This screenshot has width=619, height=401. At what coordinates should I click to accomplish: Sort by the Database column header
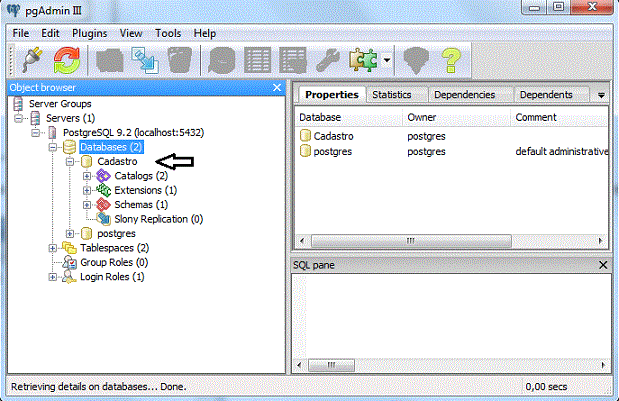[x=349, y=117]
